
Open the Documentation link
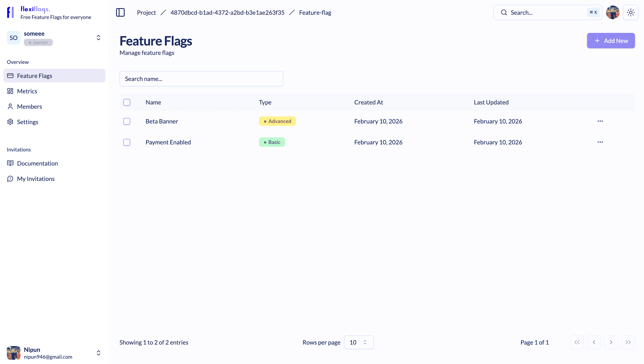pos(37,163)
